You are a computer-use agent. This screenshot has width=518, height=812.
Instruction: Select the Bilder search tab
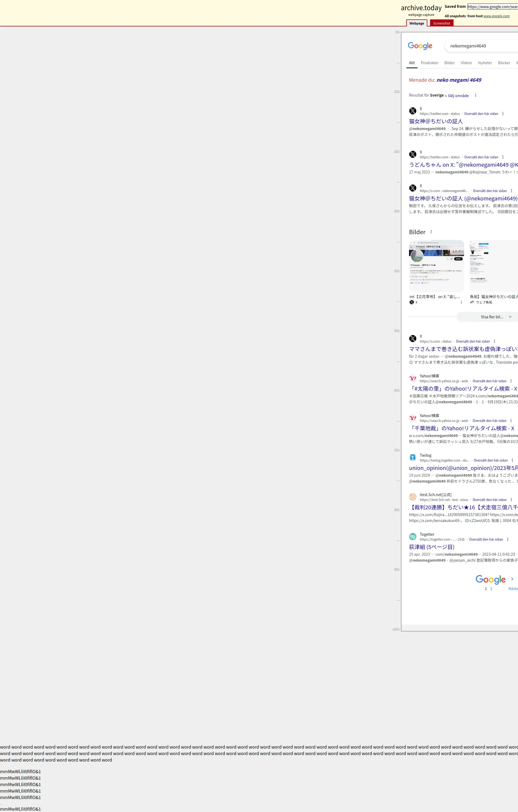[449, 63]
